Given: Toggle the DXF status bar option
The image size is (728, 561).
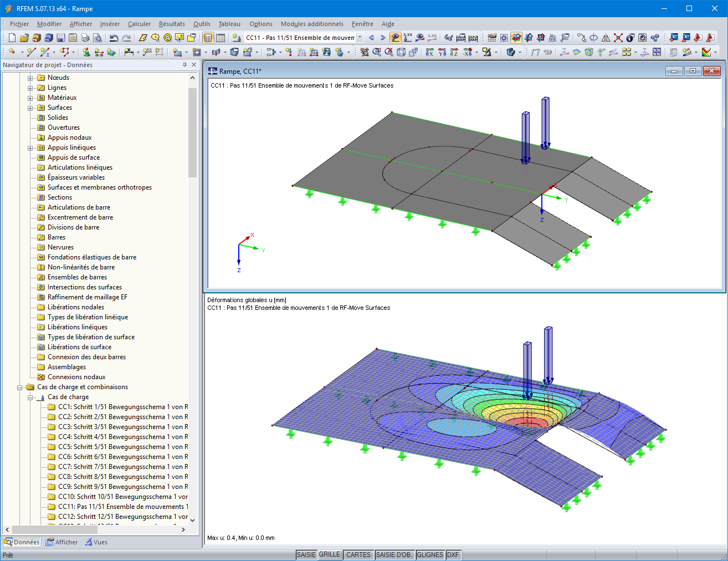Looking at the screenshot, I should [x=453, y=554].
